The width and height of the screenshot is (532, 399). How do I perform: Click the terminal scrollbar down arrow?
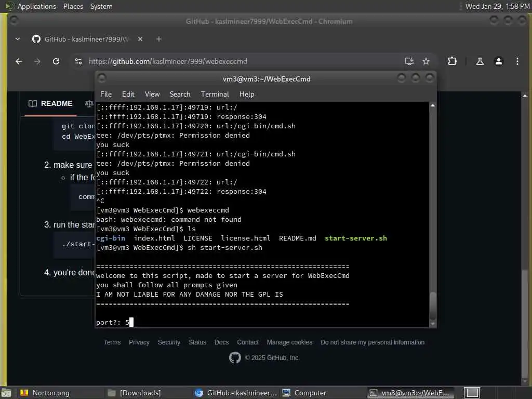(433, 324)
